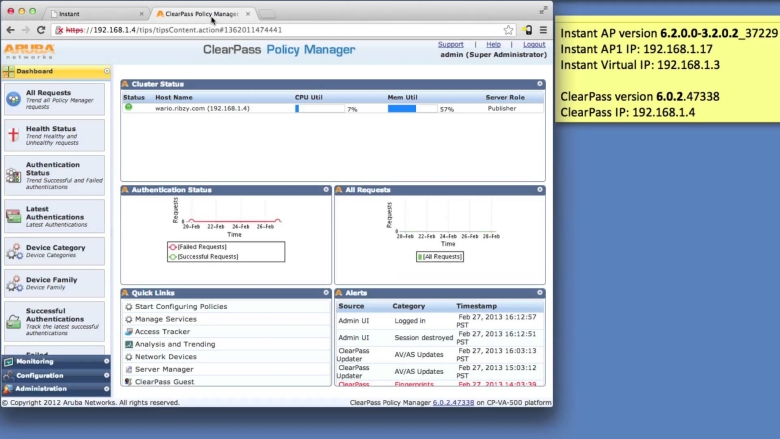Screen dimensions: 780x439
Task: Click the Logged in alert entry
Action: click(x=410, y=321)
